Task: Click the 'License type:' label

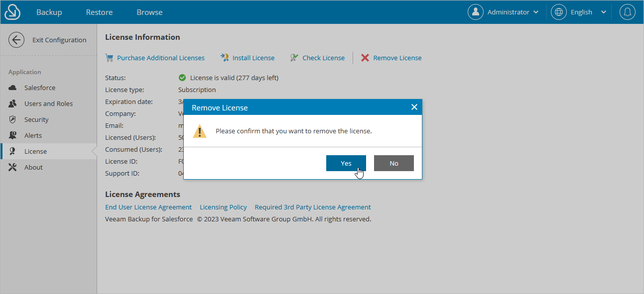Action: coord(125,90)
